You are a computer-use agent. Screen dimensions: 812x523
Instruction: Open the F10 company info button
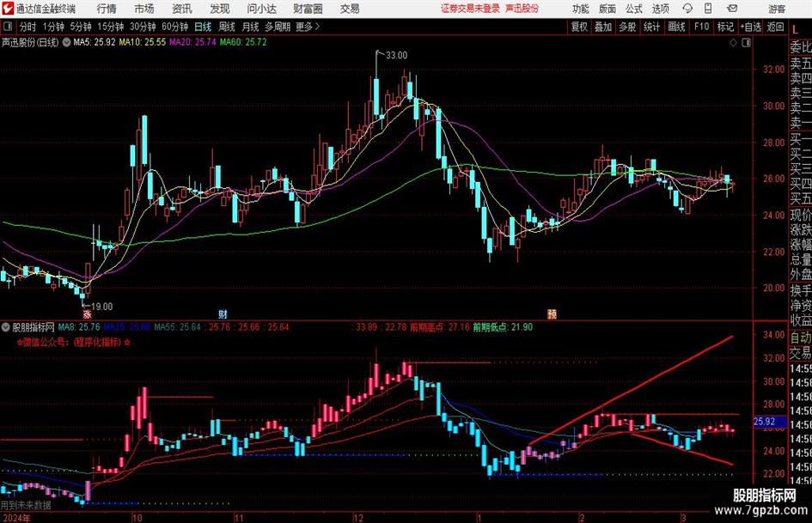click(x=702, y=27)
